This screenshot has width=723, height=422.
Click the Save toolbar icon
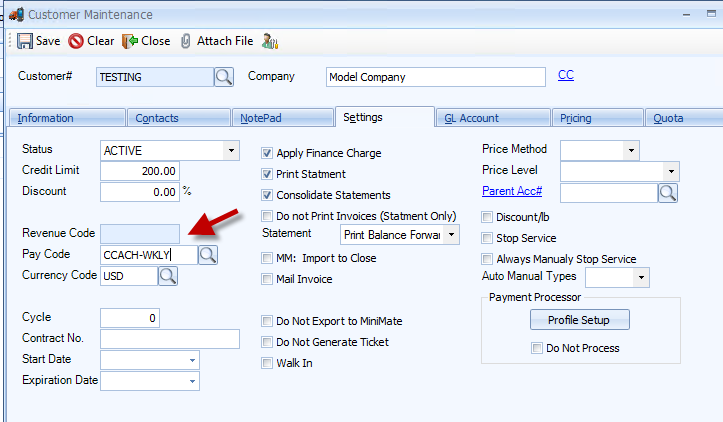[24, 41]
